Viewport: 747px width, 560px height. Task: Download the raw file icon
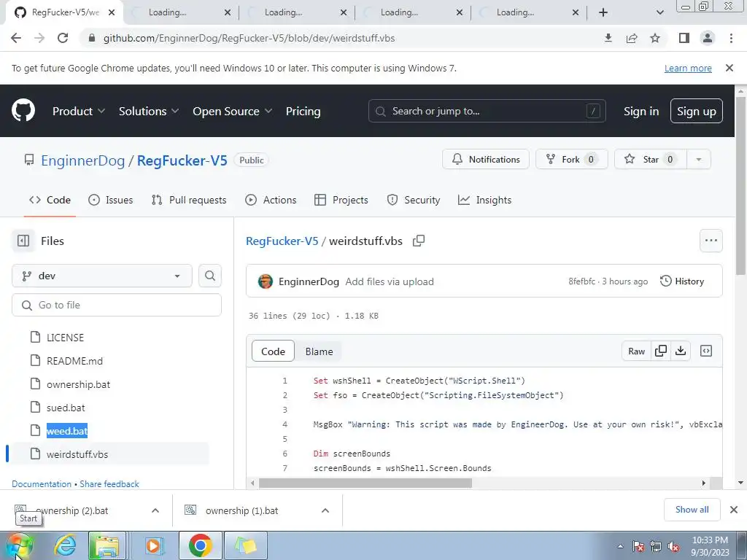click(x=681, y=351)
